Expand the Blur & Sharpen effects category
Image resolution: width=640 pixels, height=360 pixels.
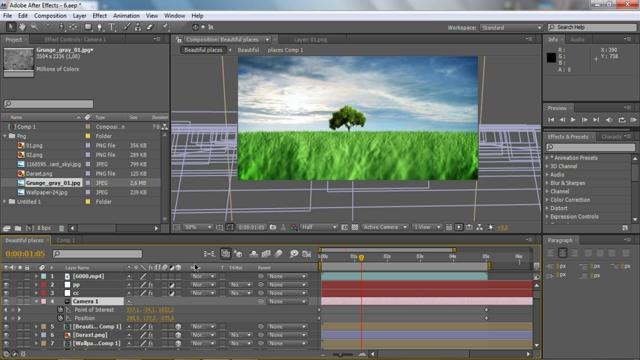(x=547, y=183)
